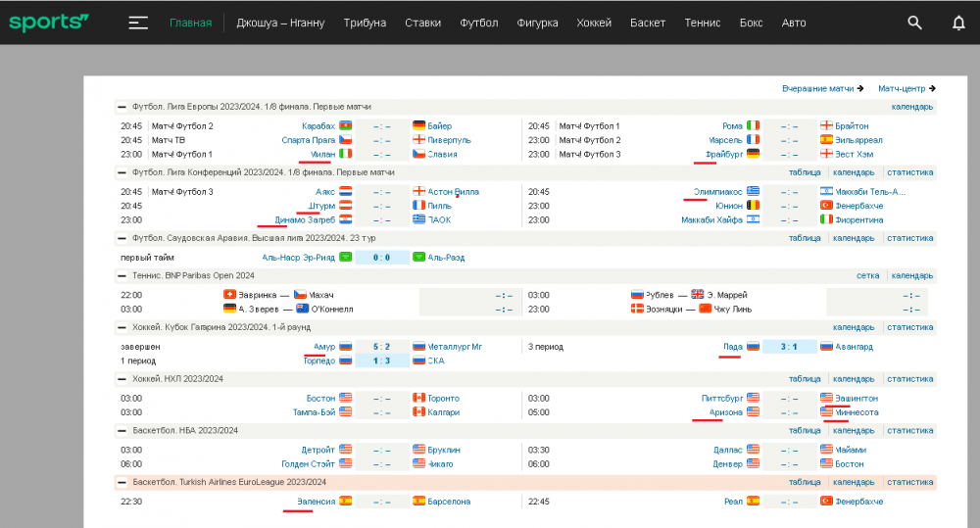Open the hamburger menu icon
Image resolution: width=980 pixels, height=528 pixels.
pos(138,23)
